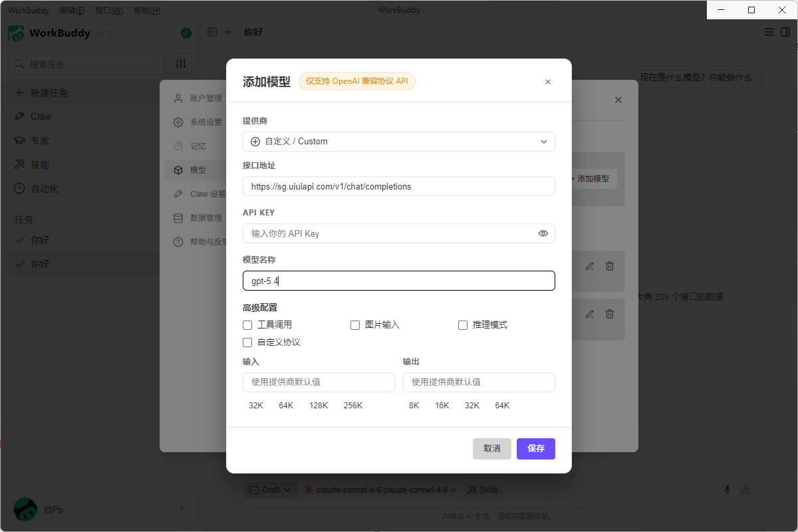Click the 保存 button
Image resolution: width=798 pixels, height=532 pixels.
click(x=535, y=449)
